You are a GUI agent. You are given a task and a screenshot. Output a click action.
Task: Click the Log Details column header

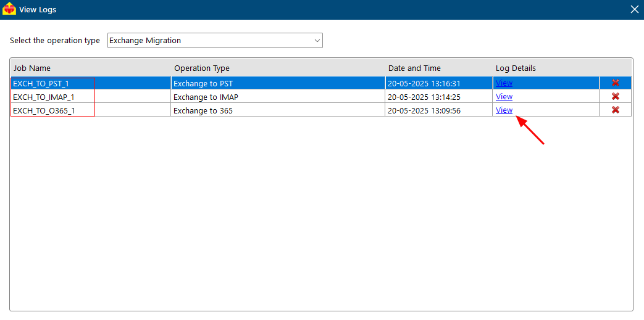(x=546, y=68)
